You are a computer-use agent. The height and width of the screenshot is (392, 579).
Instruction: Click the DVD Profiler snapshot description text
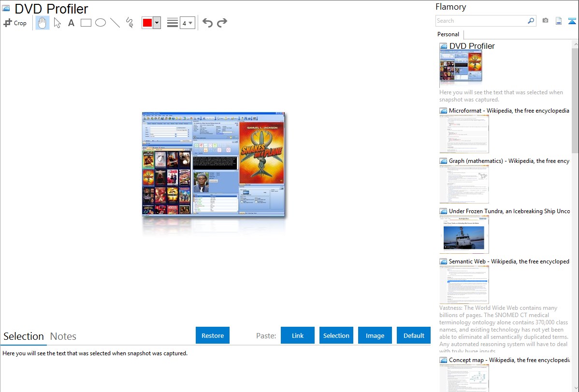501,96
